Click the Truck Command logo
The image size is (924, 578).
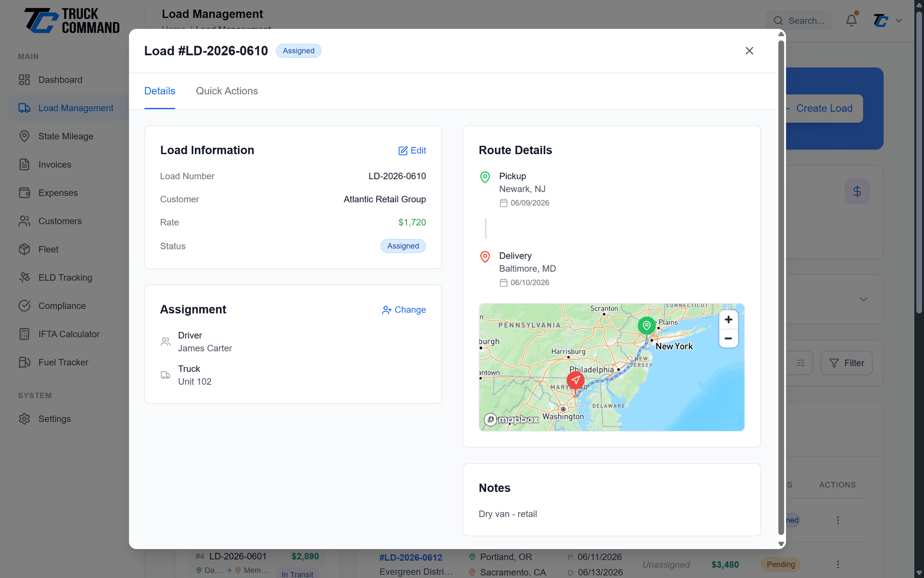pyautogui.click(x=72, y=21)
